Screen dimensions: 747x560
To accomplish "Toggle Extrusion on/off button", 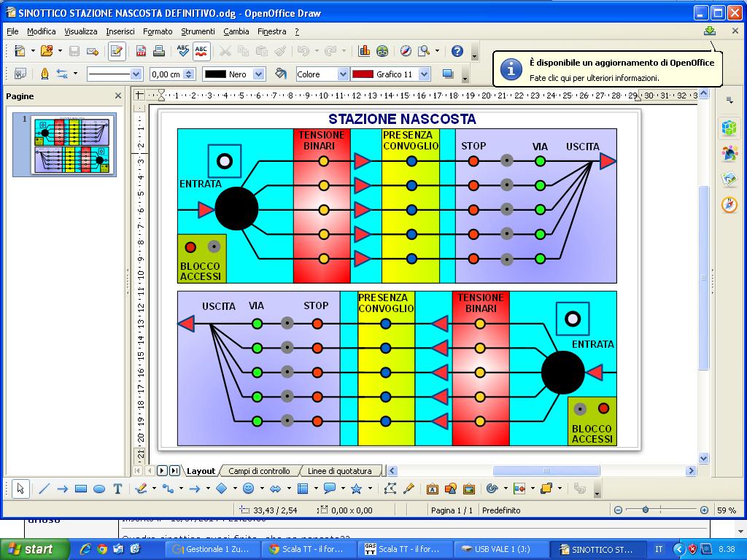I will pos(579,489).
